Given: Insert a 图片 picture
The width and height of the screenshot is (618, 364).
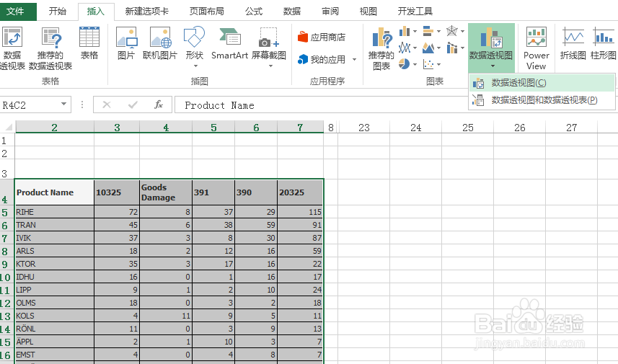Looking at the screenshot, I should pyautogui.click(x=126, y=43).
